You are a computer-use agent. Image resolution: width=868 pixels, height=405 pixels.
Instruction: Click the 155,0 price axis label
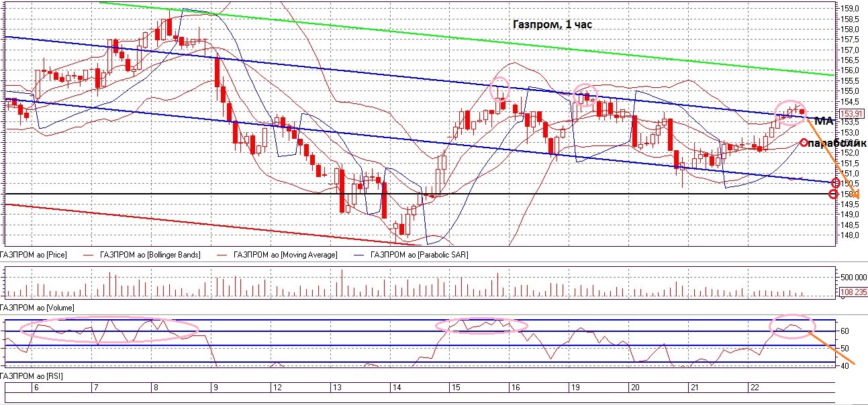[849, 91]
